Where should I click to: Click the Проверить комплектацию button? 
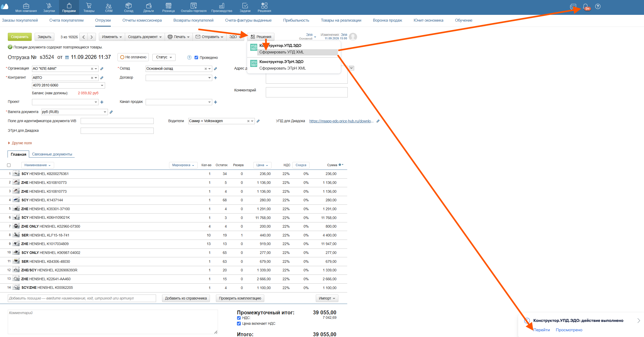240,298
